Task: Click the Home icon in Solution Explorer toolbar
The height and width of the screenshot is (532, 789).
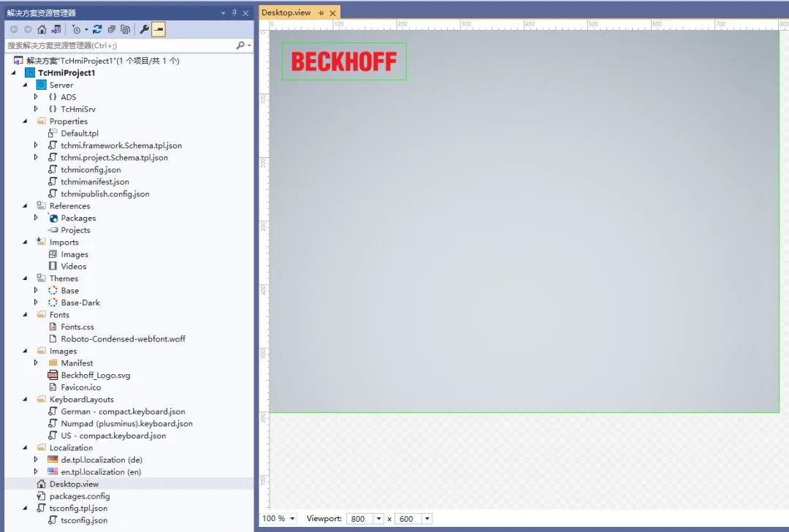Action: [x=42, y=29]
